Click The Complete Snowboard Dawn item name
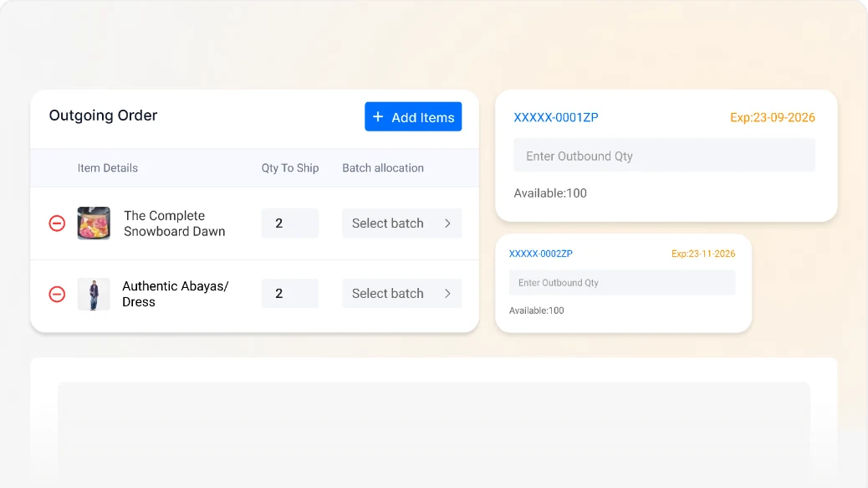The height and width of the screenshot is (488, 868). [175, 223]
